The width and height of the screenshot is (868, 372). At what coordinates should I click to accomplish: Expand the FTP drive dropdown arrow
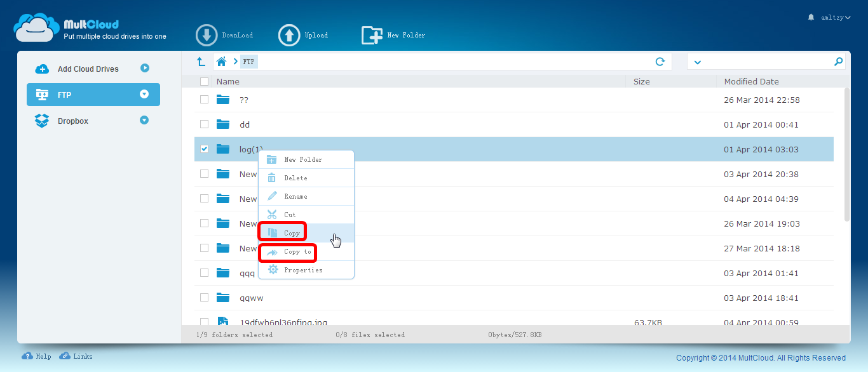[x=144, y=94]
